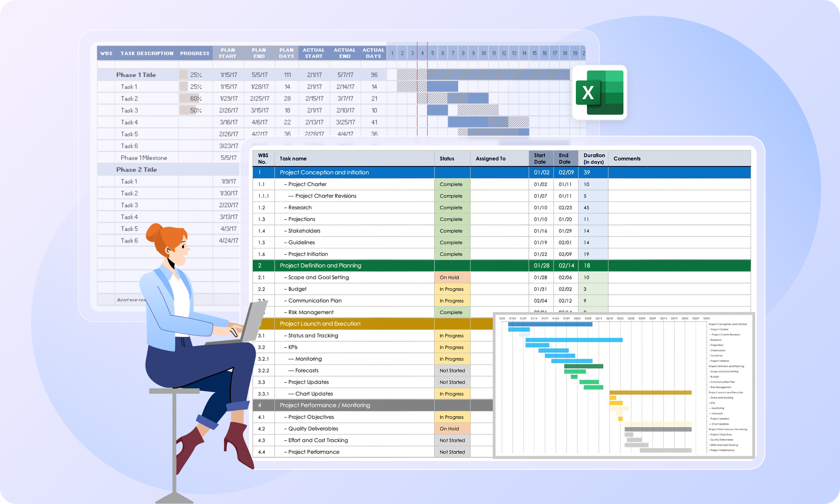The image size is (840, 504).
Task: Click the WBS No. column header
Action: (x=263, y=159)
